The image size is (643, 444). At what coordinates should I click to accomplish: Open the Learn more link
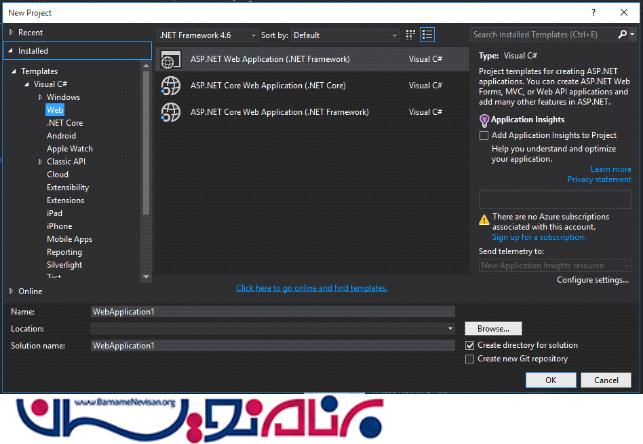(611, 169)
